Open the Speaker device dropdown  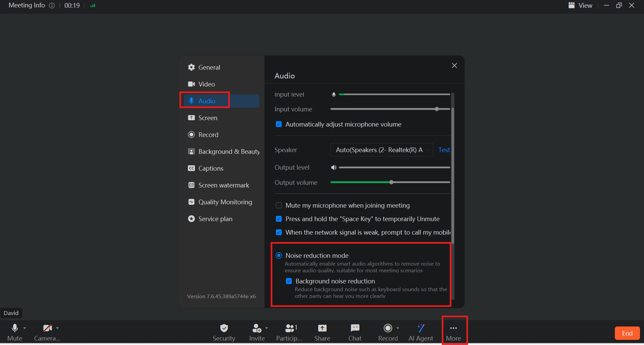[382, 150]
